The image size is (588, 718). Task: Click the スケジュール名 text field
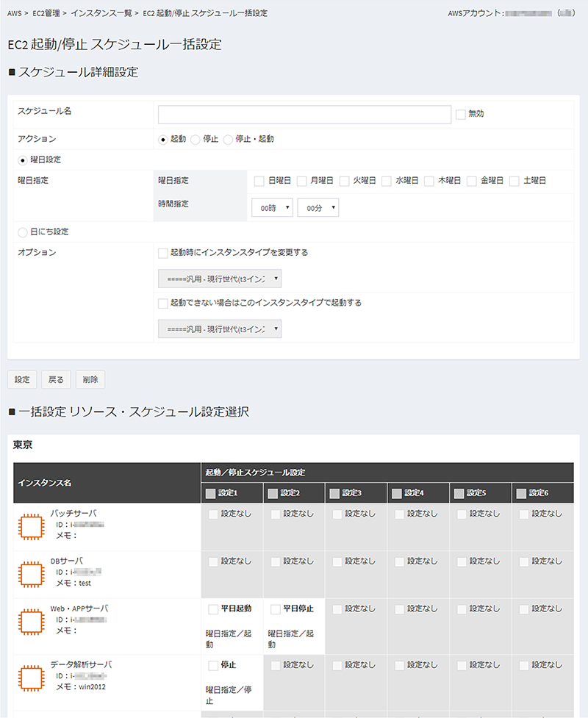pos(304,115)
